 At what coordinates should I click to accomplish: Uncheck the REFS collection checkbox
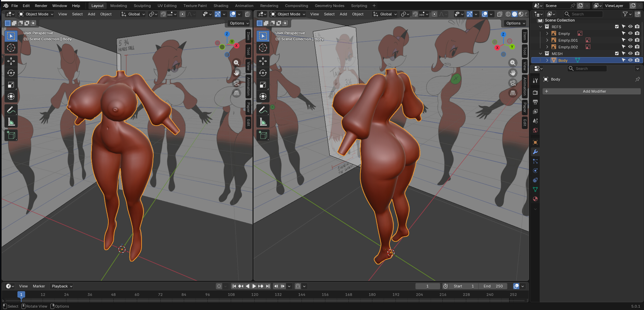(x=616, y=27)
